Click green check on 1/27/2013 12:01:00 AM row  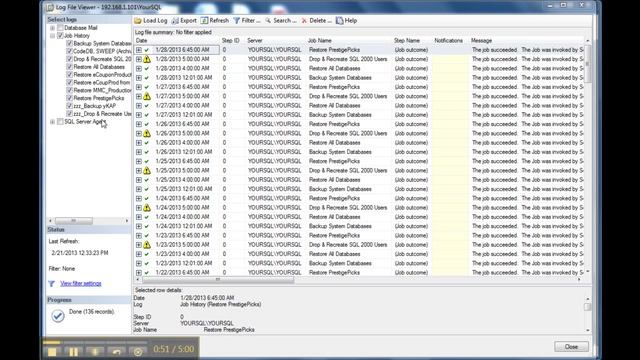click(x=147, y=115)
